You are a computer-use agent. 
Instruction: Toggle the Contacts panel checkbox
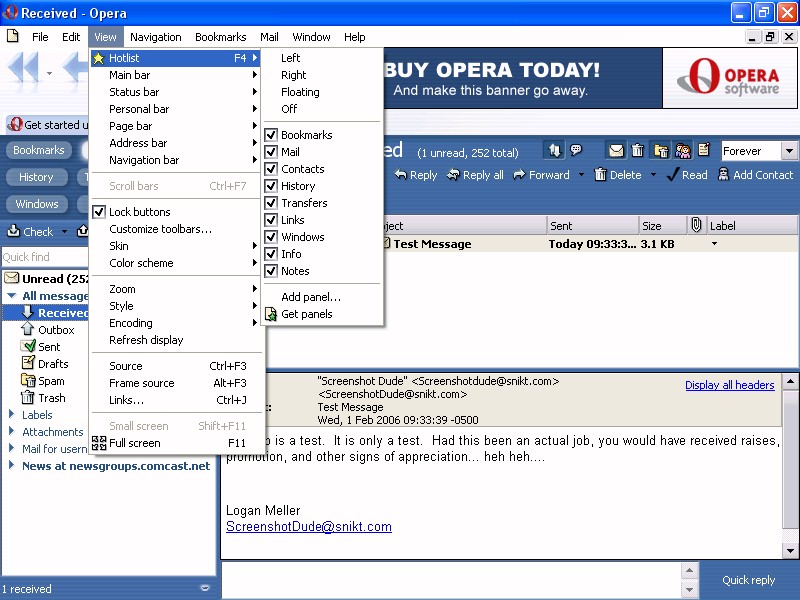pos(271,169)
